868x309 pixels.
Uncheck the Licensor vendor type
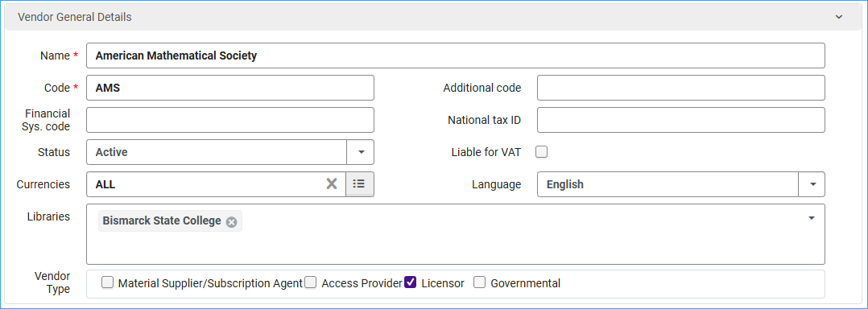point(410,282)
